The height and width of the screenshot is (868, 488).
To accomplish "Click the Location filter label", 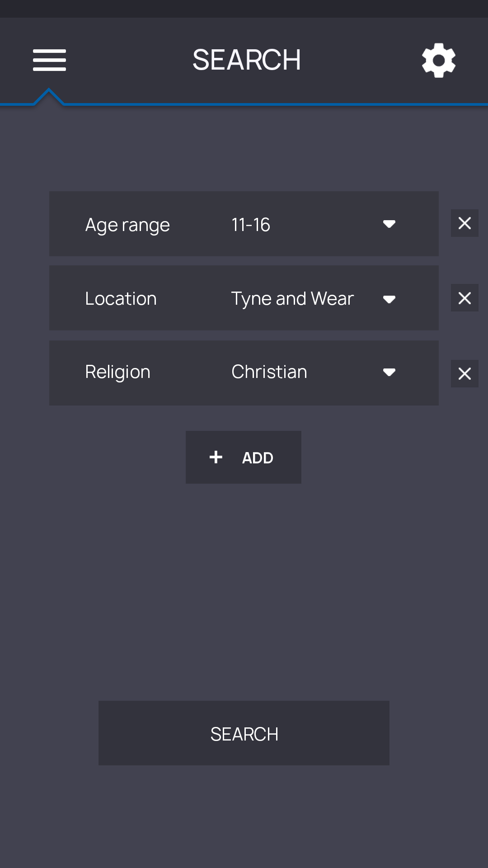I will pos(121,299).
